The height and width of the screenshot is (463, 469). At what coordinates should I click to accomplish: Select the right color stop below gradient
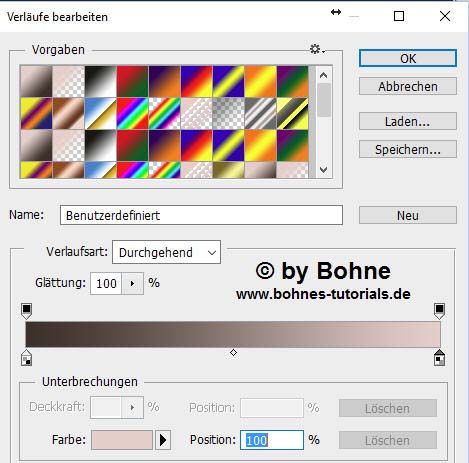tap(440, 358)
